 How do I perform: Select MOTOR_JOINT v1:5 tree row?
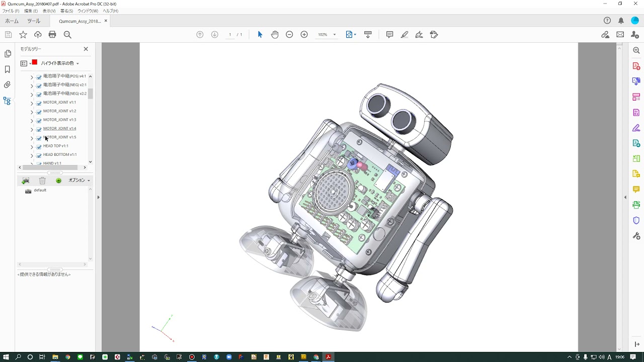click(x=59, y=137)
